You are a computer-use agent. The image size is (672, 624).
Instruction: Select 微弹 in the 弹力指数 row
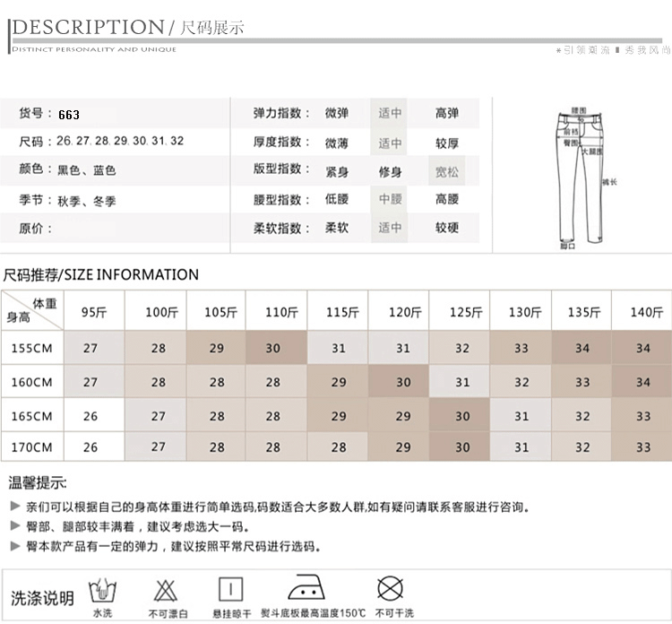coord(336,113)
